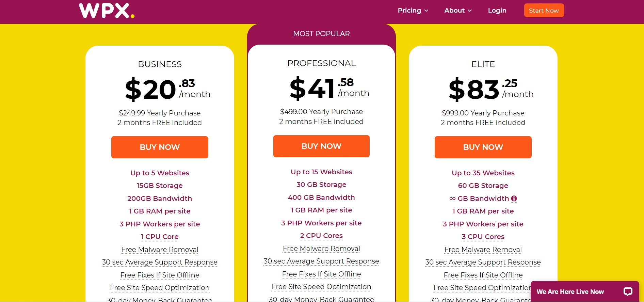This screenshot has width=644, height=302.
Task: Open the Pricing dropdown chevron
Action: coord(426,11)
